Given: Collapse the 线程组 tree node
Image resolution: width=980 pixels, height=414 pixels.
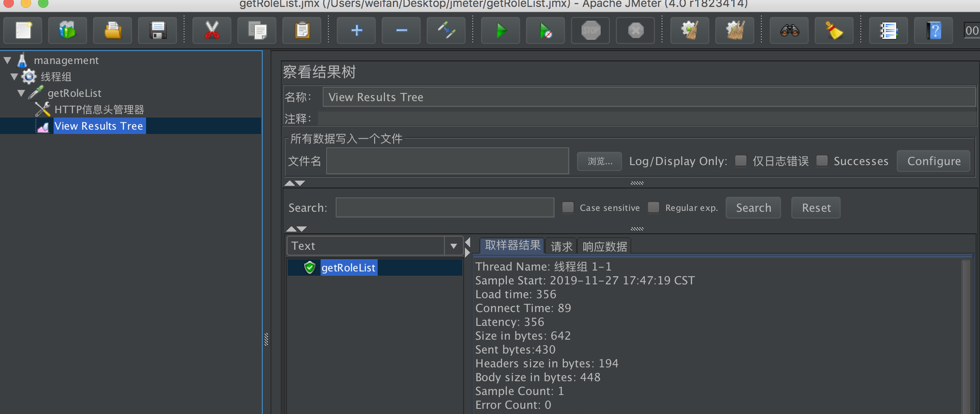Looking at the screenshot, I should [x=14, y=77].
